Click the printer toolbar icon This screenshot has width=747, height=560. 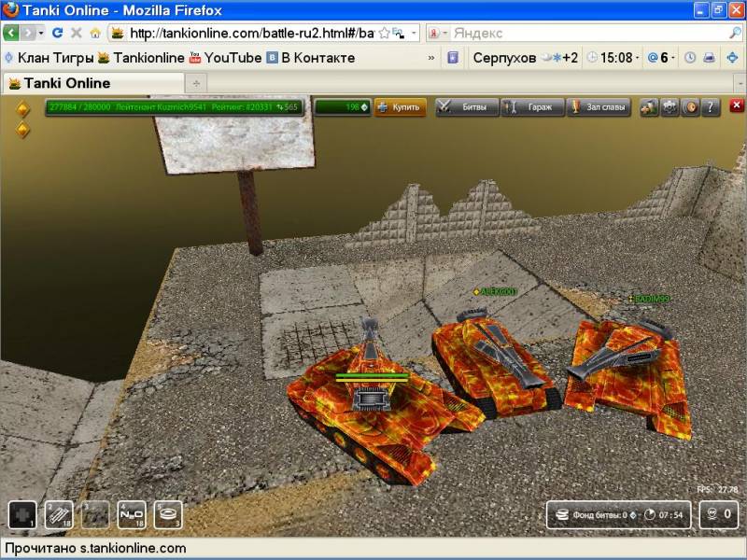coord(710,58)
